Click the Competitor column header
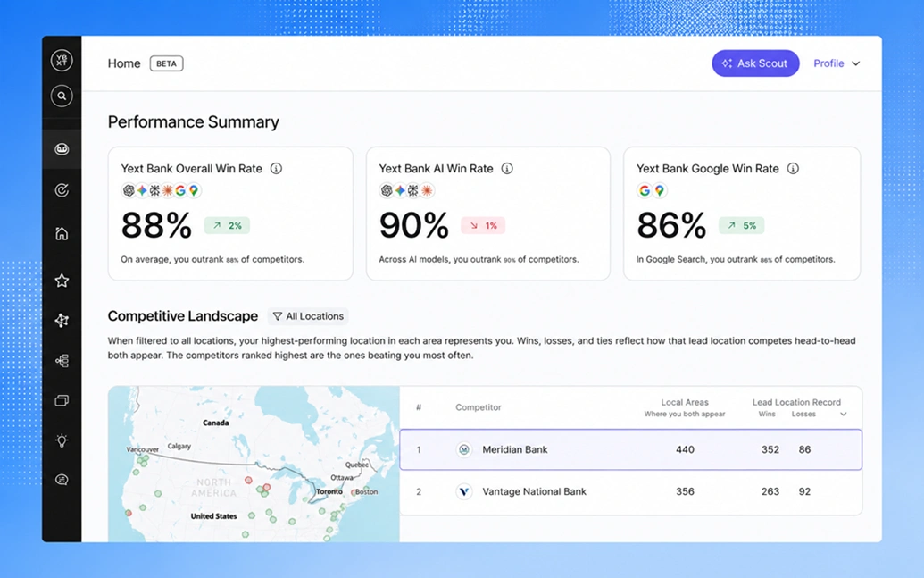924x578 pixels. [479, 407]
